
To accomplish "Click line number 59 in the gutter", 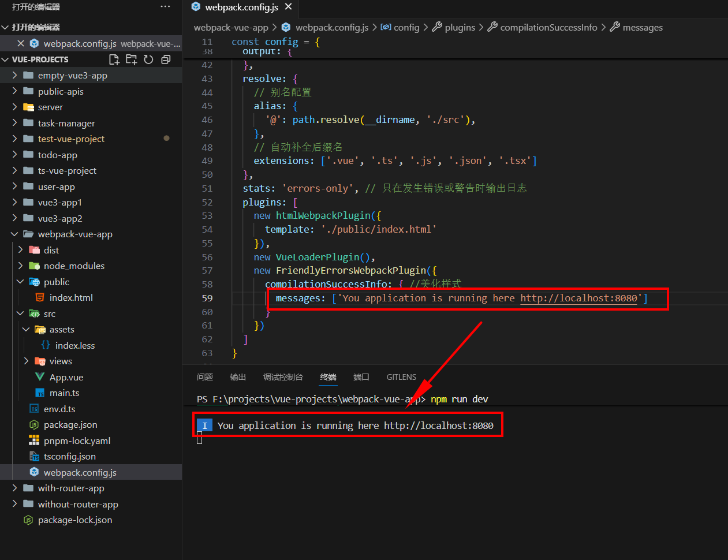I will [207, 298].
